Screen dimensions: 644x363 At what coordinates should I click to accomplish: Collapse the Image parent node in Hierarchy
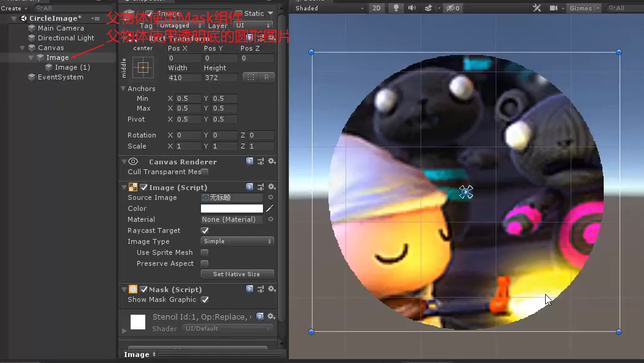(31, 57)
